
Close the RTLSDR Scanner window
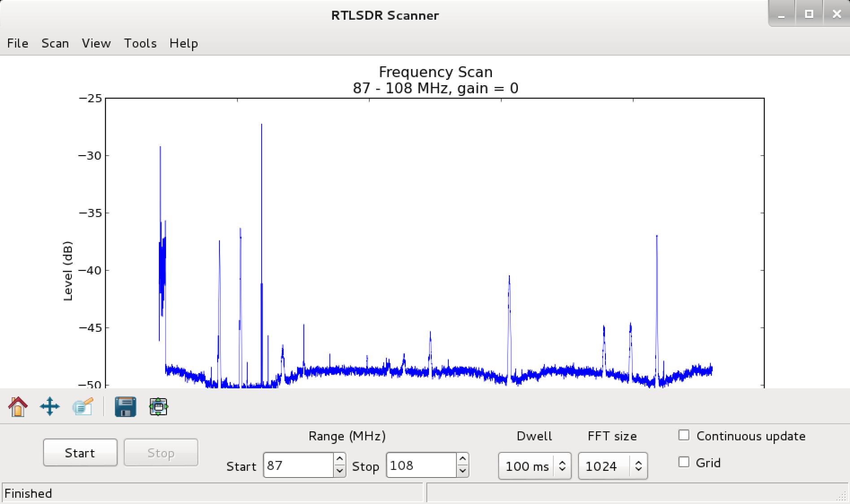837,14
